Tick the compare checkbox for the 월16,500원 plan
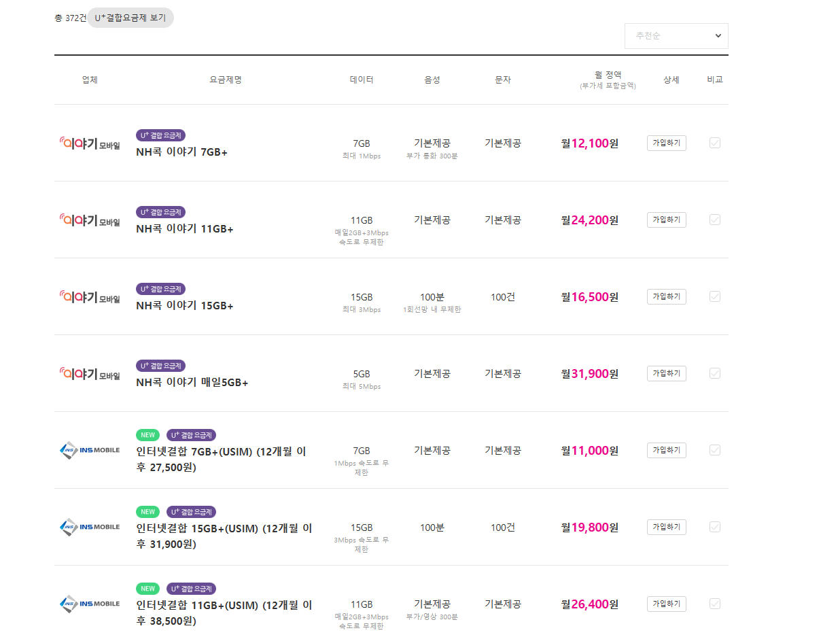Screen dimensions: 840x639 tap(715, 296)
